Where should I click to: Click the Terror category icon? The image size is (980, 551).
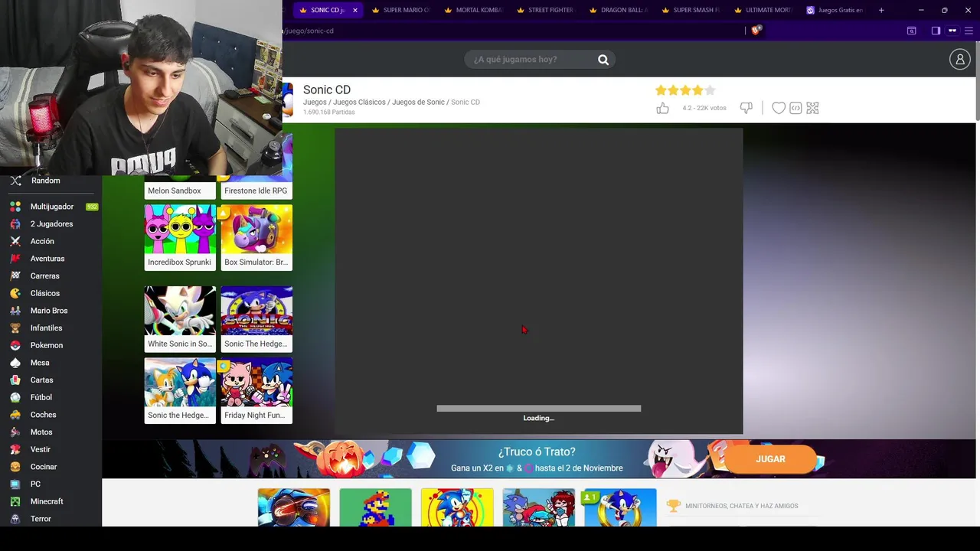[15, 519]
